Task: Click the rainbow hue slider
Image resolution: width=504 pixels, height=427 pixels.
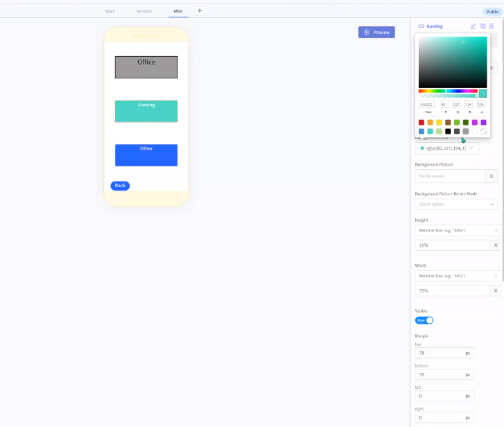Action: (448, 91)
